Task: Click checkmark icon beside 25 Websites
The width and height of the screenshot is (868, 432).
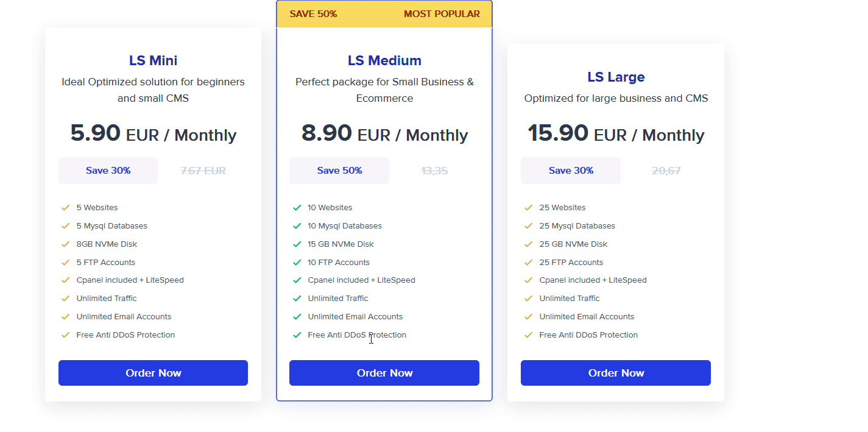Action: coord(529,208)
